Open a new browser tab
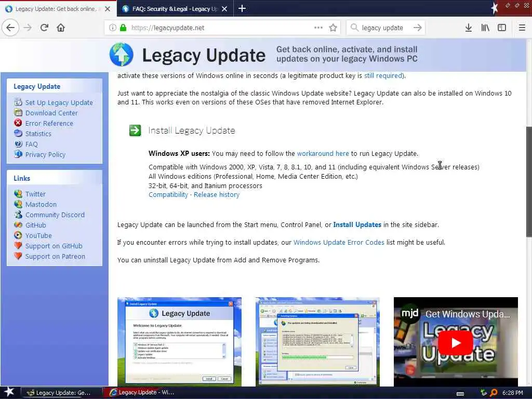This screenshot has height=399, width=532. [x=242, y=8]
